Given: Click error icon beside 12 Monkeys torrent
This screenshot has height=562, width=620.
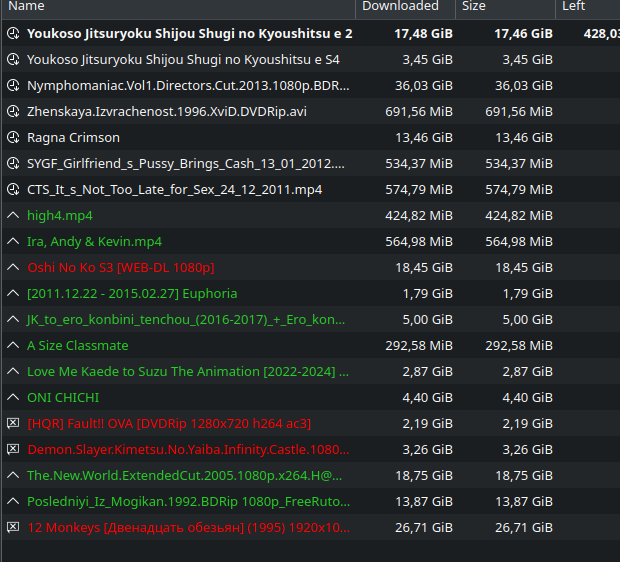Looking at the screenshot, I should [13, 527].
